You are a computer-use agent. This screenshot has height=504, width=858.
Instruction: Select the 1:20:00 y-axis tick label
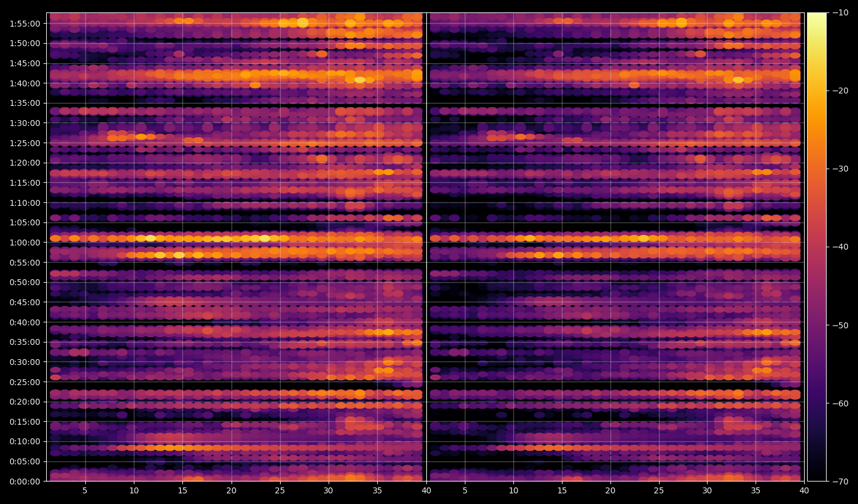25,163
